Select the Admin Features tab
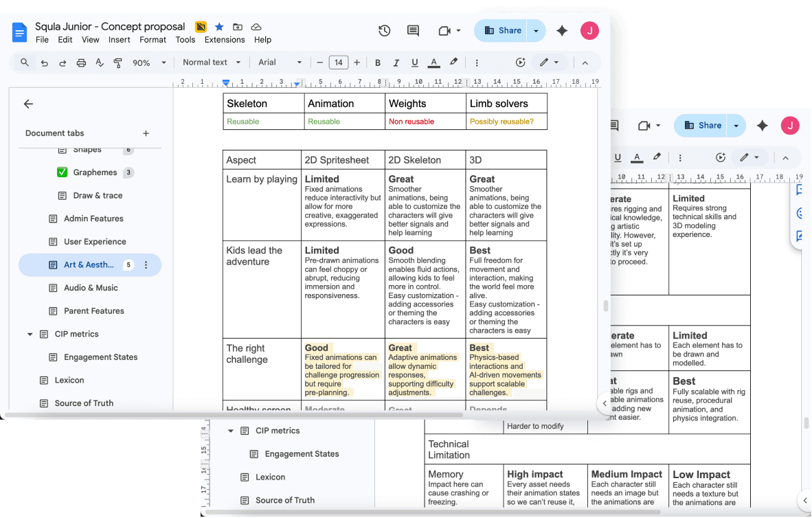Screen dimensions: 812x518 tap(93, 218)
